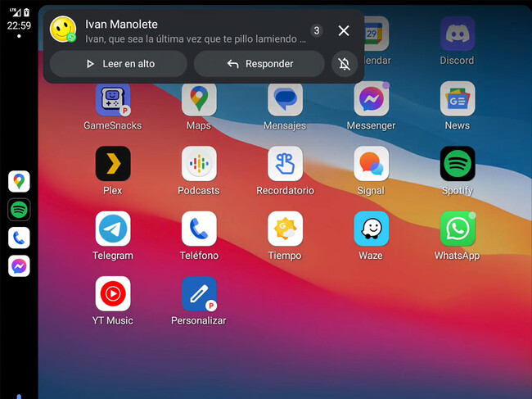Tap the 22:59 clock in status bar
The width and height of the screenshot is (532, 399).
point(19,25)
